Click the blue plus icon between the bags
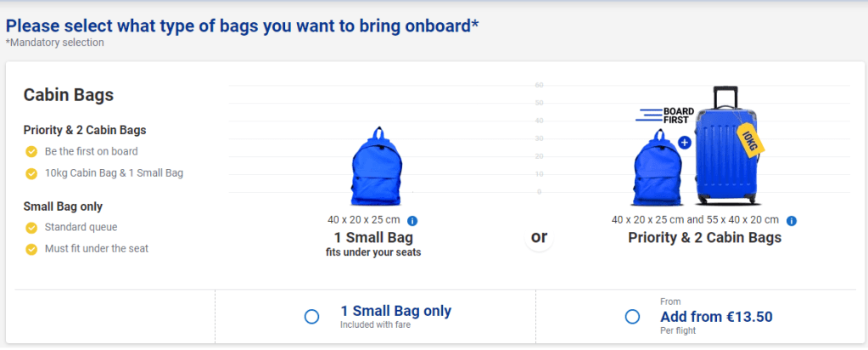 (685, 143)
